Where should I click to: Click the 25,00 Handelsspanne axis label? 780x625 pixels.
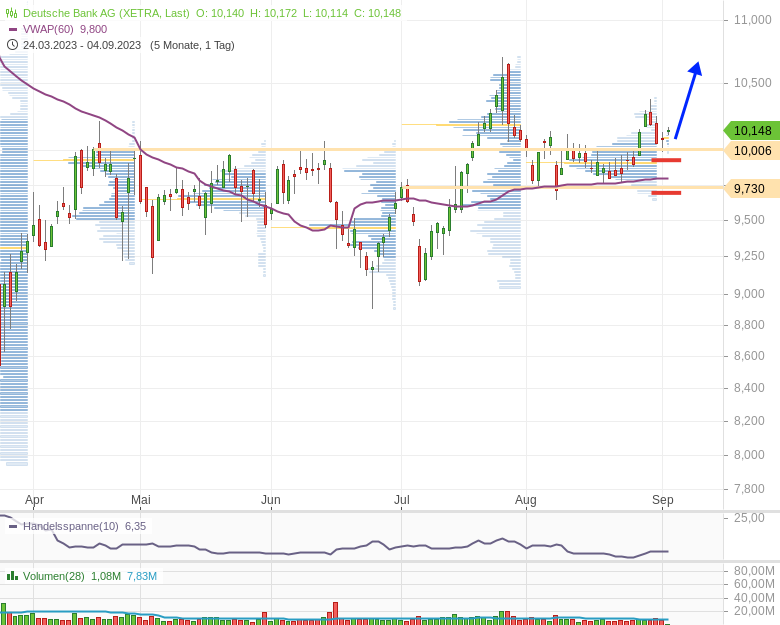coord(749,518)
